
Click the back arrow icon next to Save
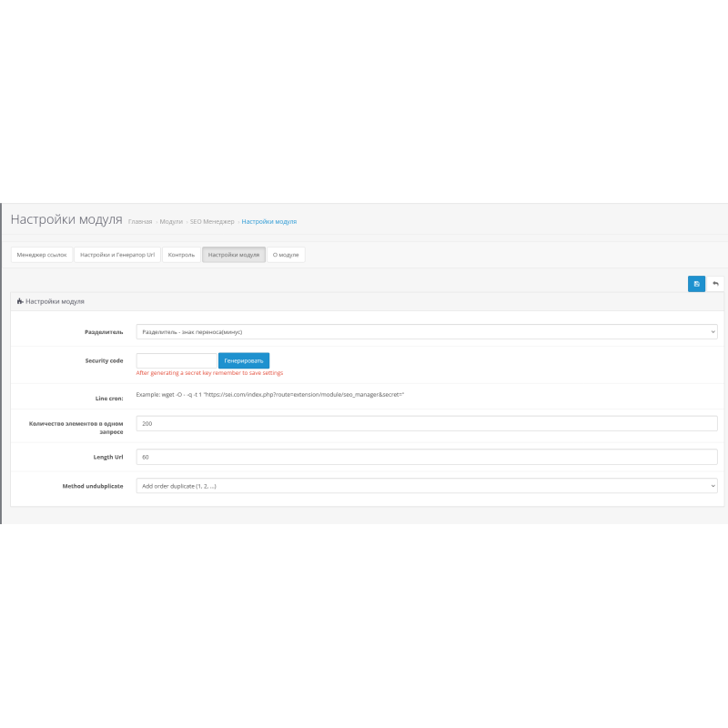(717, 284)
